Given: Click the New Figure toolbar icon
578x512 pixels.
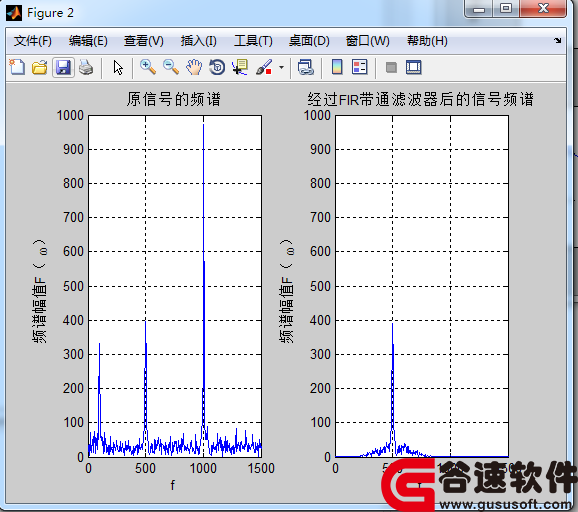Looking at the screenshot, I should pyautogui.click(x=17, y=67).
